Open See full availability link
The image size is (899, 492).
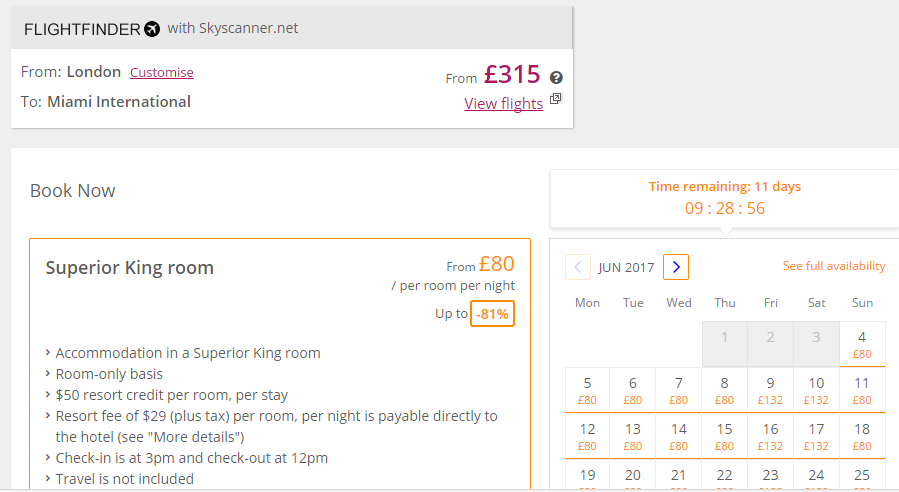click(x=834, y=266)
